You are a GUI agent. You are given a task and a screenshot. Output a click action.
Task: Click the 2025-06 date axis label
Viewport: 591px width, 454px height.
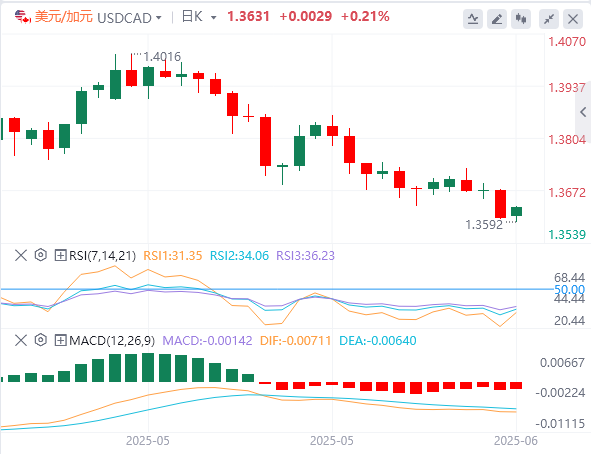pyautogui.click(x=516, y=440)
